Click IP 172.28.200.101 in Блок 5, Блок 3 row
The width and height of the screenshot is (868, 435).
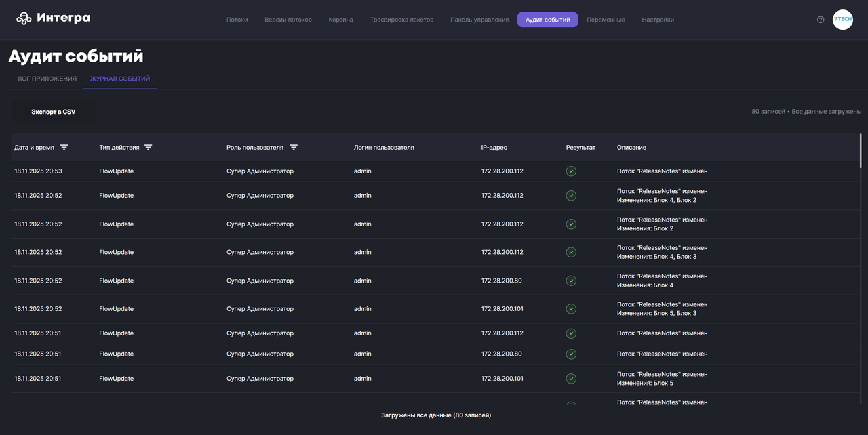[x=502, y=309]
